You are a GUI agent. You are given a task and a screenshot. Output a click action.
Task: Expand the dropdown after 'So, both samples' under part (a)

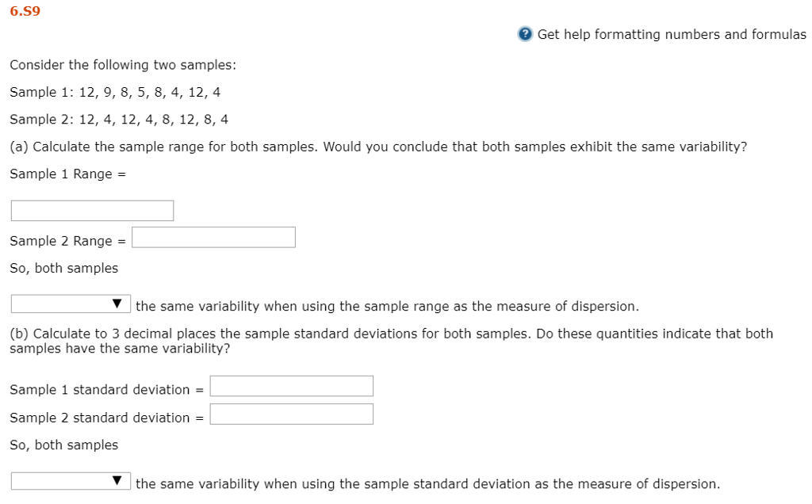pyautogui.click(x=70, y=303)
